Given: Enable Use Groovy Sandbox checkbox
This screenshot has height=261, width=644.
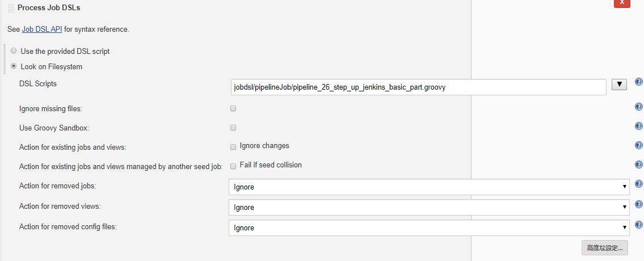Looking at the screenshot, I should click(233, 128).
